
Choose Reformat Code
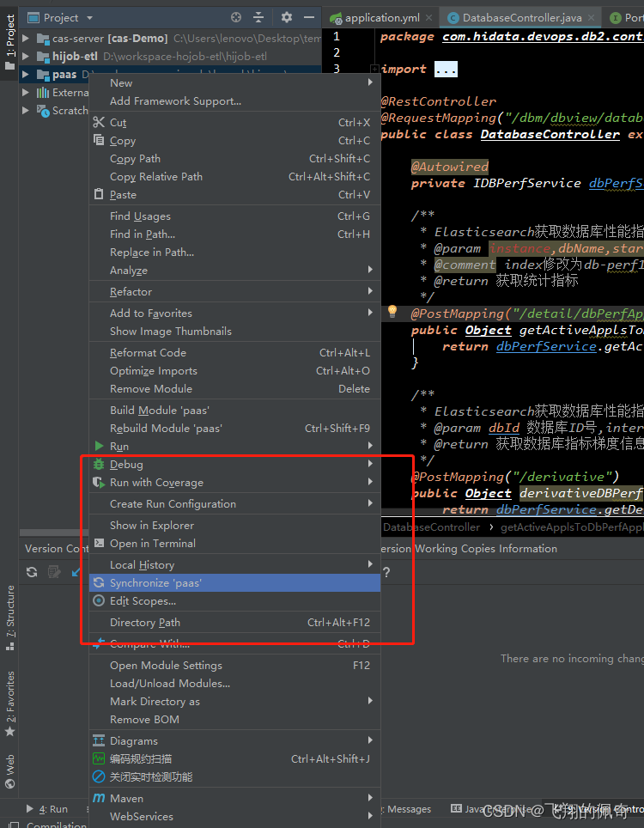[x=235, y=353]
